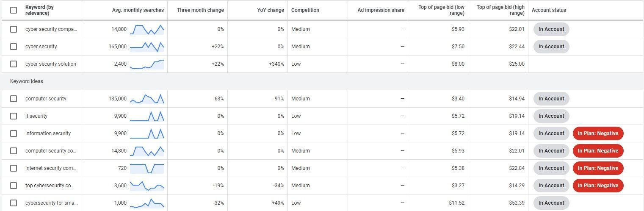Open the cybersecurity for small keyword text
The image size is (644, 211).
(51, 203)
